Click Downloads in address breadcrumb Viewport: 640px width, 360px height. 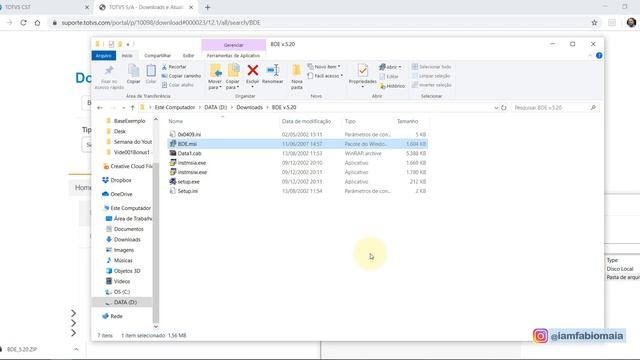point(249,107)
